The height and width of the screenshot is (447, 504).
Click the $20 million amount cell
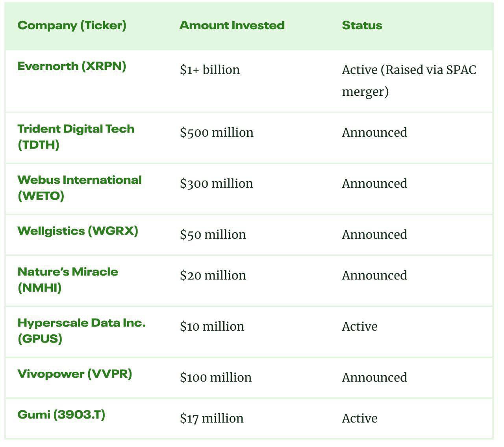click(213, 276)
